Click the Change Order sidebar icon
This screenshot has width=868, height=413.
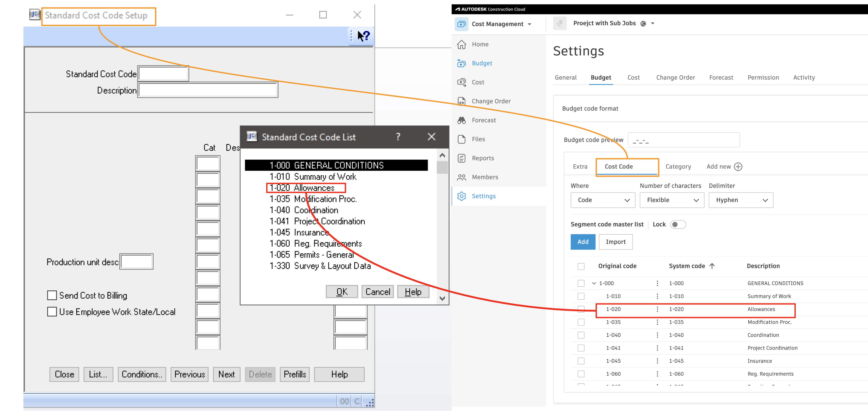point(461,101)
